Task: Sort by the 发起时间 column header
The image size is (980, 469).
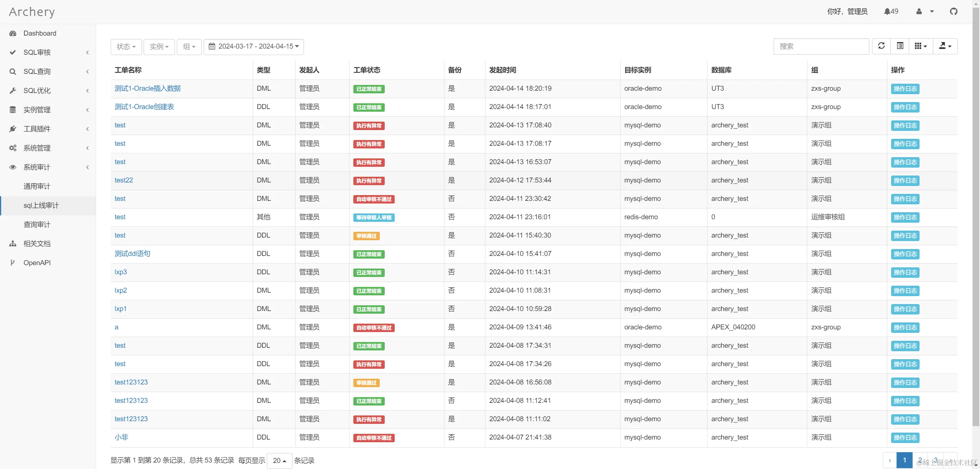Action: (502, 70)
